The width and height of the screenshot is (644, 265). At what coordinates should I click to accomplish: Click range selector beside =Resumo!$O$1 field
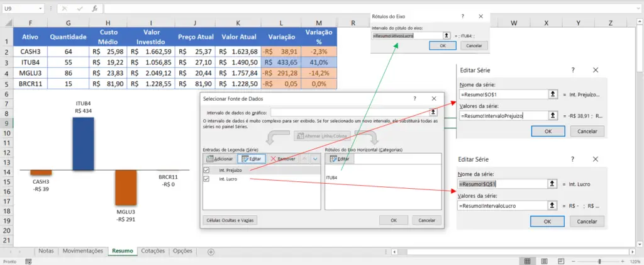tap(553, 94)
